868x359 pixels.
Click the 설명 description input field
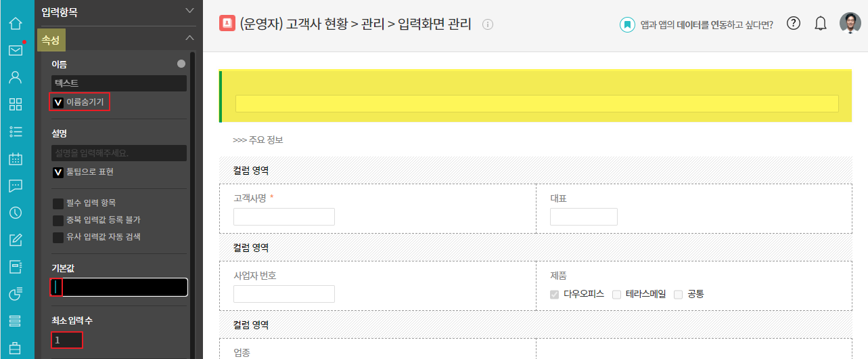click(119, 153)
